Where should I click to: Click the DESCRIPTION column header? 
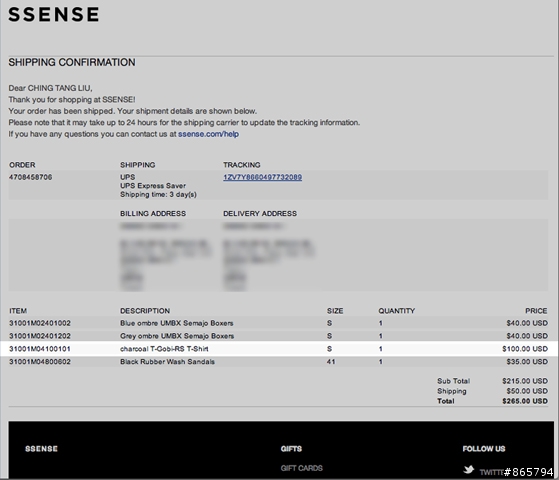[145, 311]
